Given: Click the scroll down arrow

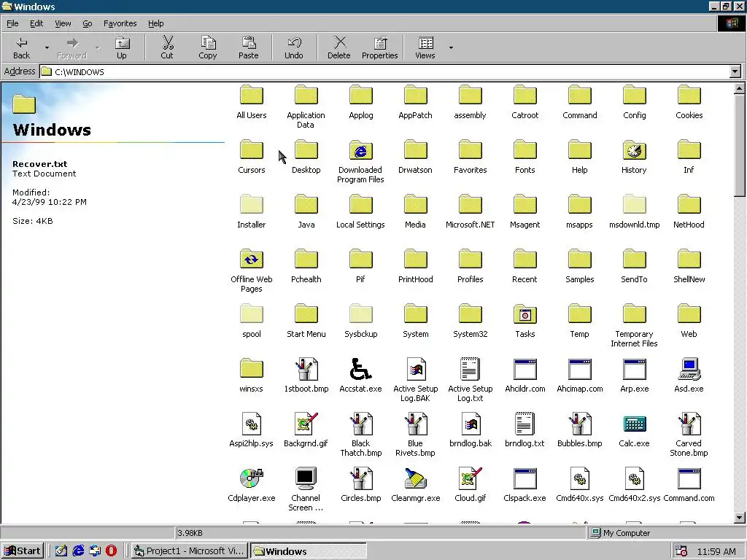Looking at the screenshot, I should [740, 518].
